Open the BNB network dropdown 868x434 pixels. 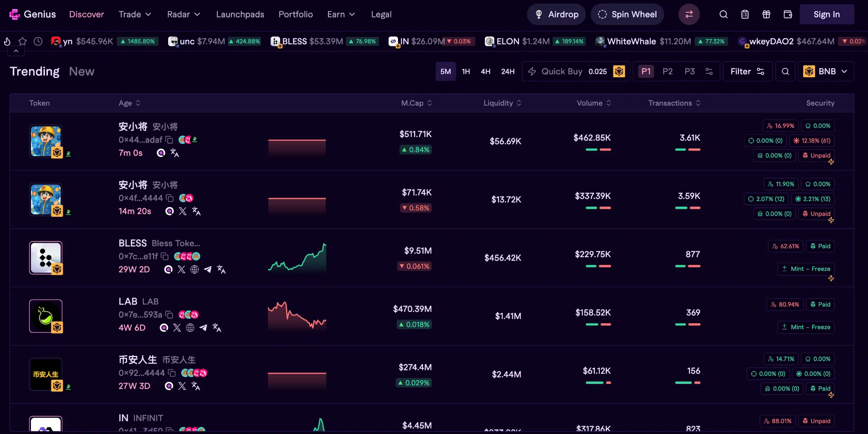click(825, 71)
